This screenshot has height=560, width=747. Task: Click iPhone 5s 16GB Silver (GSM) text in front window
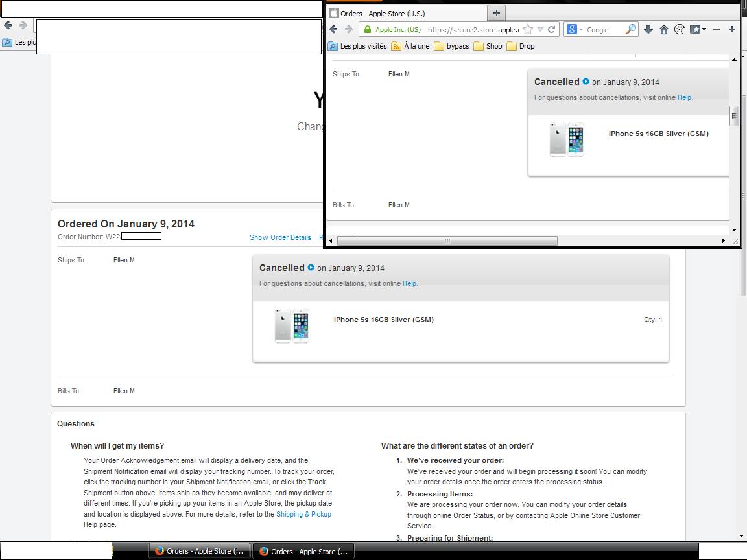658,134
